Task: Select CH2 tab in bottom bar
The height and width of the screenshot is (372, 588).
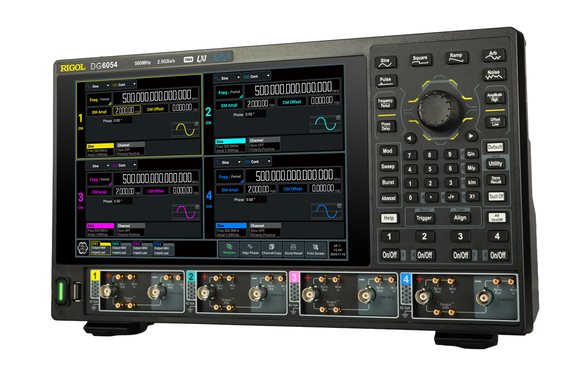Action: [121, 248]
